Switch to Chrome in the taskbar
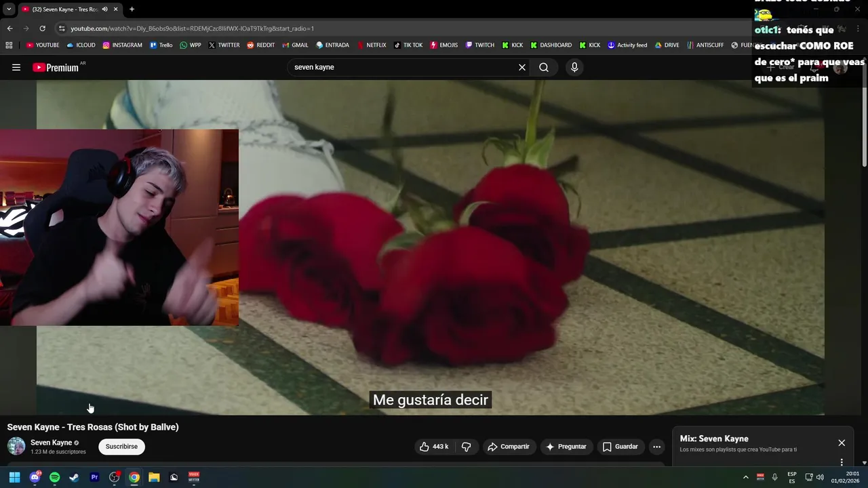The height and width of the screenshot is (488, 868). pyautogui.click(x=134, y=477)
